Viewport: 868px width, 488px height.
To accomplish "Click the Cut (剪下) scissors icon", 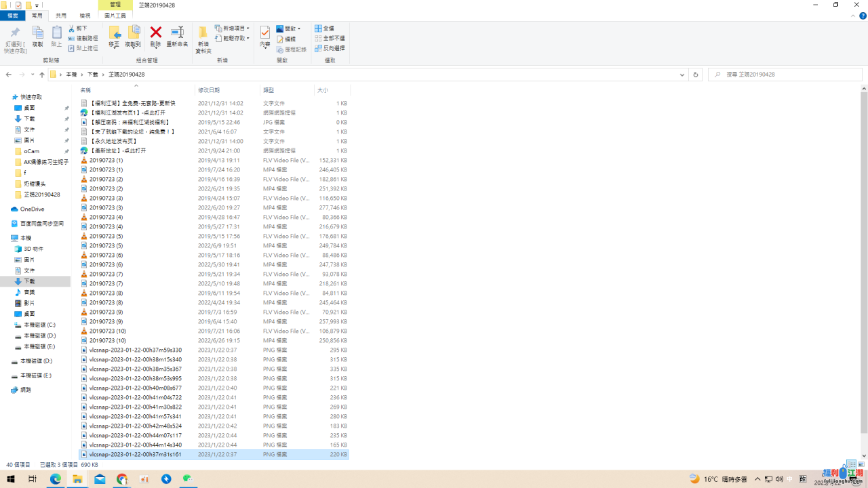I will (73, 28).
